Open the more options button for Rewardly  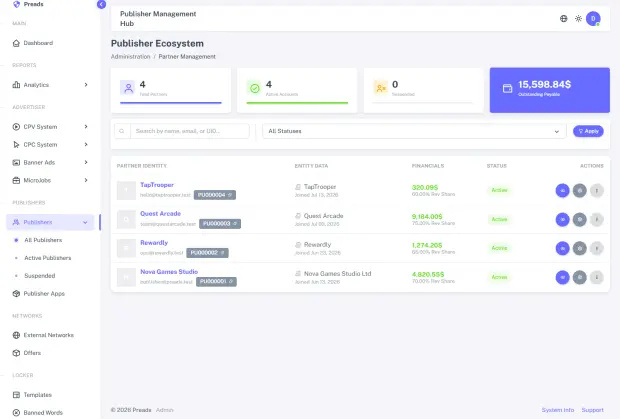coord(597,248)
